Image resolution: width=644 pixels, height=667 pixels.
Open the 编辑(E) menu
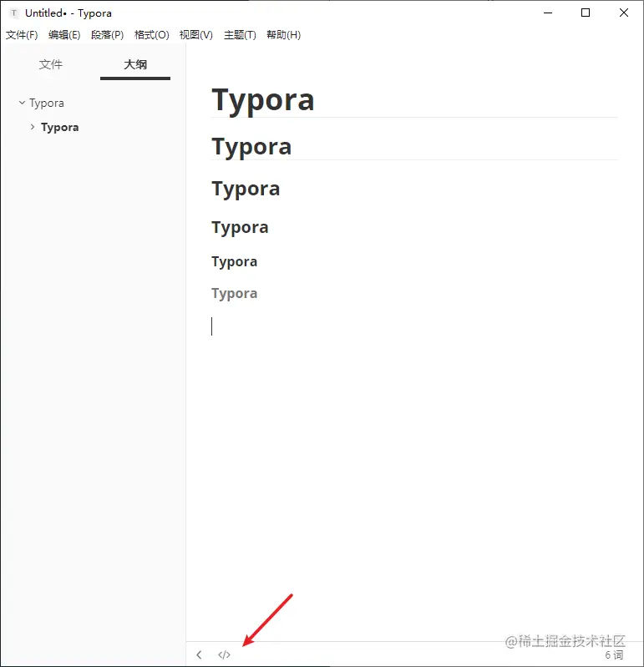click(64, 35)
